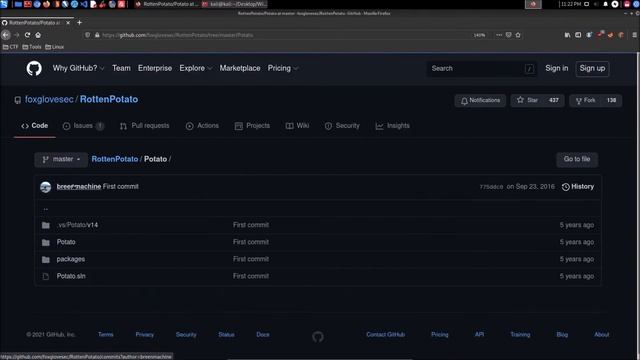Image resolution: width=640 pixels, height=360 pixels.
Task: Open page actions three-dot menu
Action: point(499,35)
